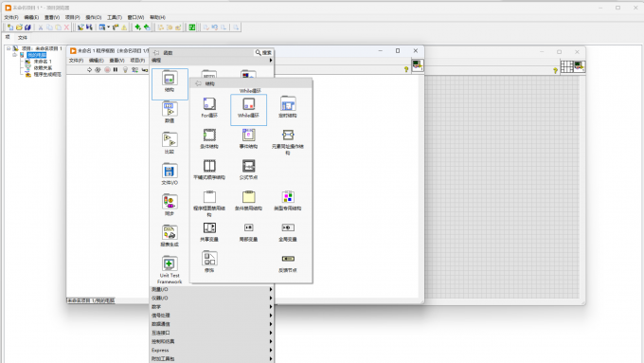Click the 搜索 search button in palette
The height and width of the screenshot is (363, 644).
tap(263, 53)
